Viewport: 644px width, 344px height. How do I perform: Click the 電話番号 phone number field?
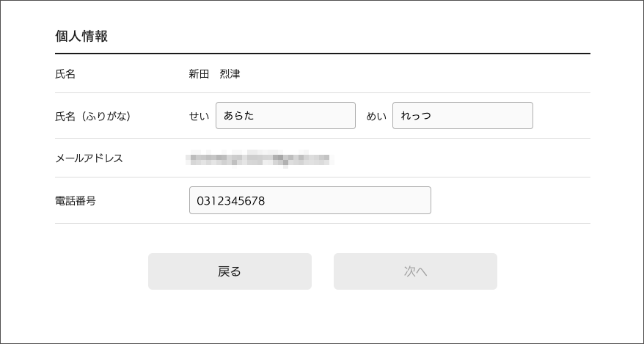pyautogui.click(x=310, y=200)
